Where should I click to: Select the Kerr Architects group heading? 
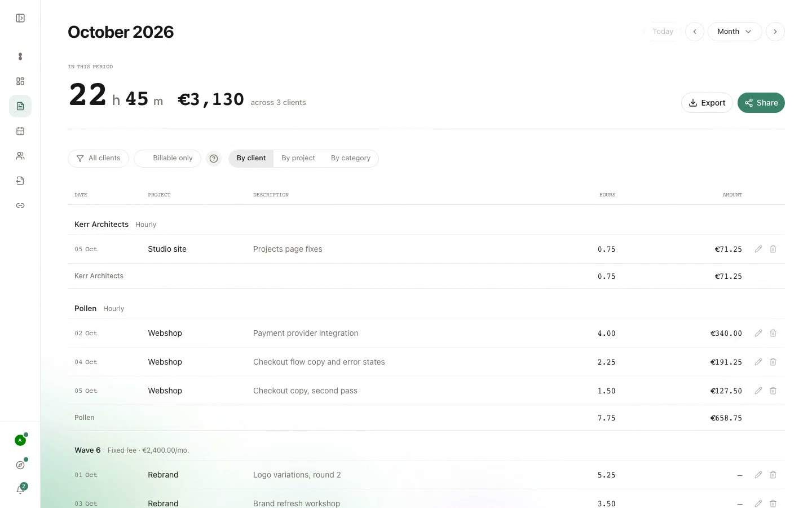click(x=101, y=224)
